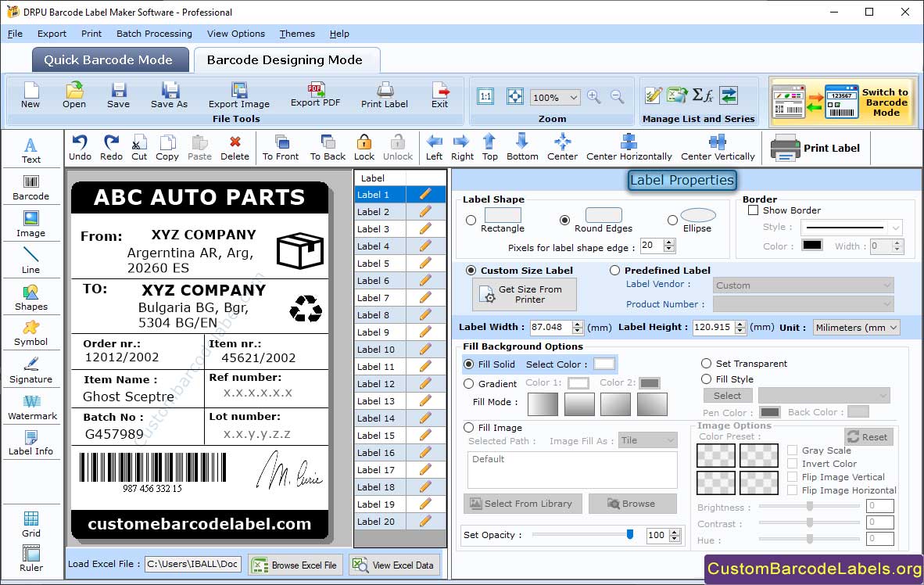Toggle the Ruler tool
The width and height of the screenshot is (924, 585).
30,558
